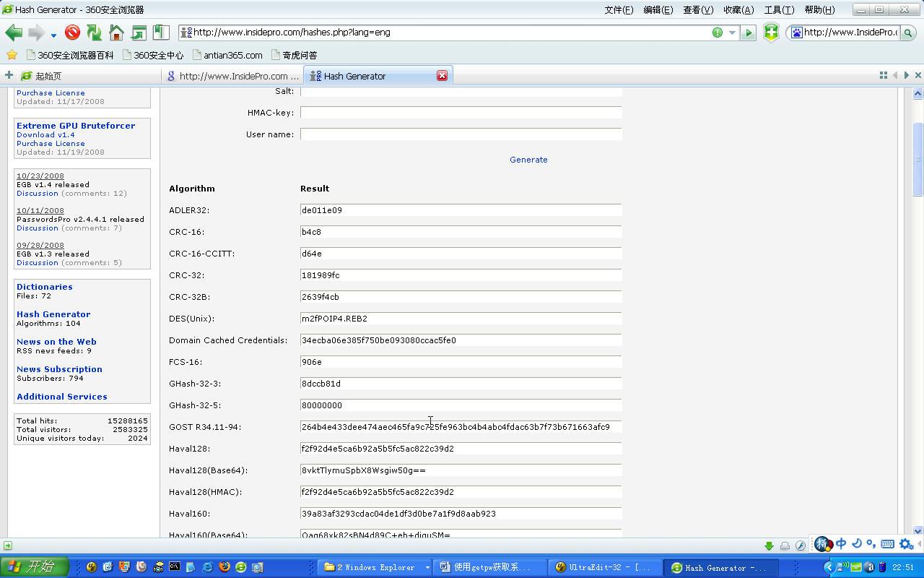Click the Generate link

(528, 160)
